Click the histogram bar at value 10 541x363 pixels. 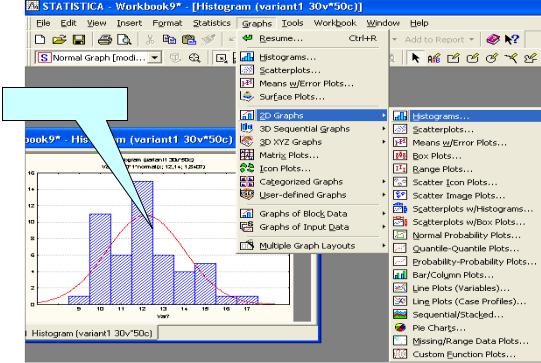(x=100, y=259)
